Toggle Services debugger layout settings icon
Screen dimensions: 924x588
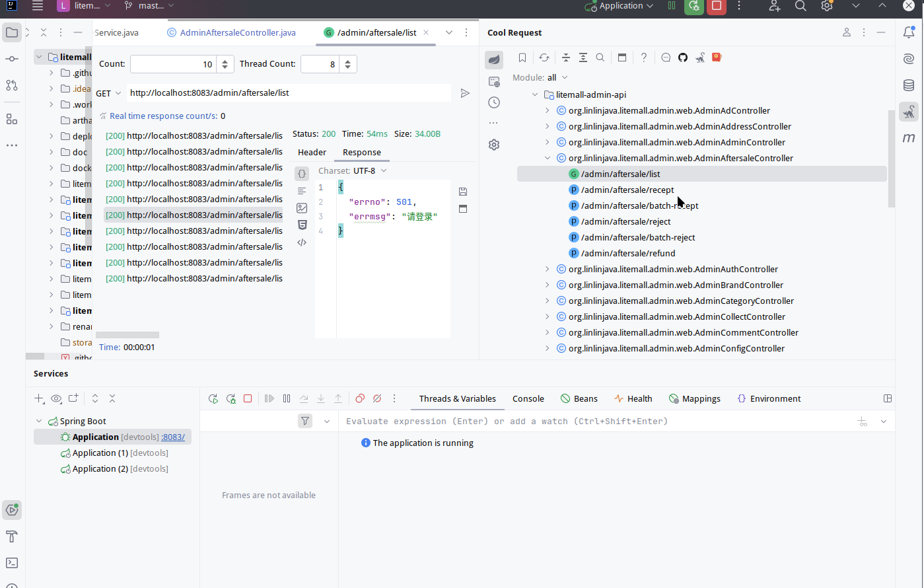888,398
